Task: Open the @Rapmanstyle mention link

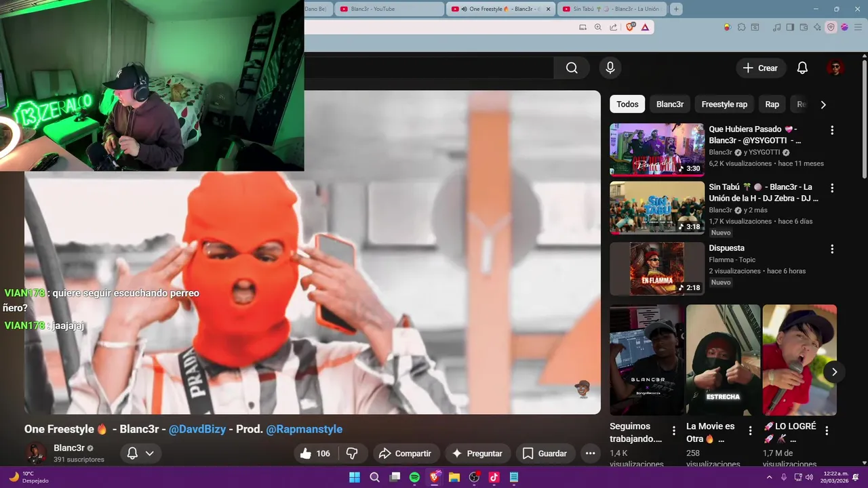Action: [x=304, y=429]
